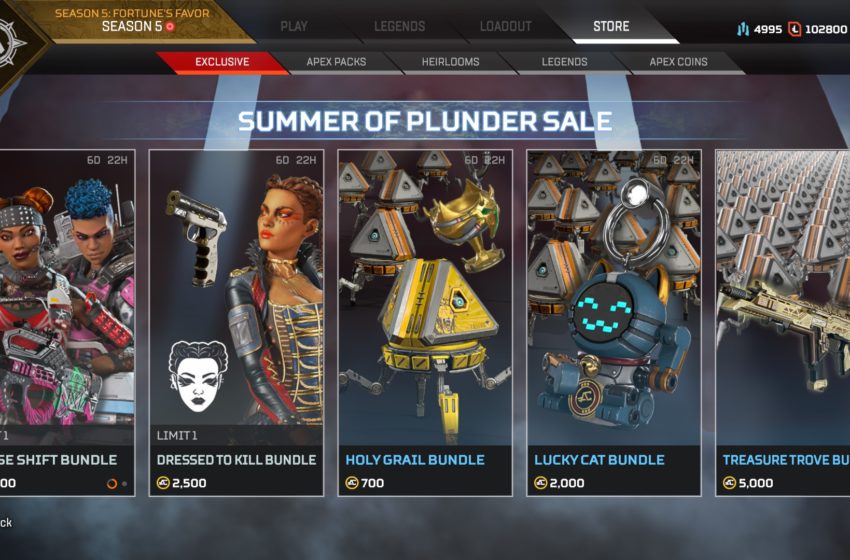The height and width of the screenshot is (560, 850).
Task: Click the Season 5: Fortune's Favor banner
Action: (133, 21)
